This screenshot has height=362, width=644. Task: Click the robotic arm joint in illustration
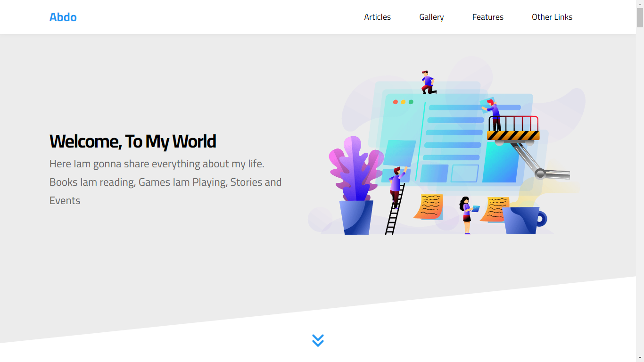pyautogui.click(x=540, y=173)
